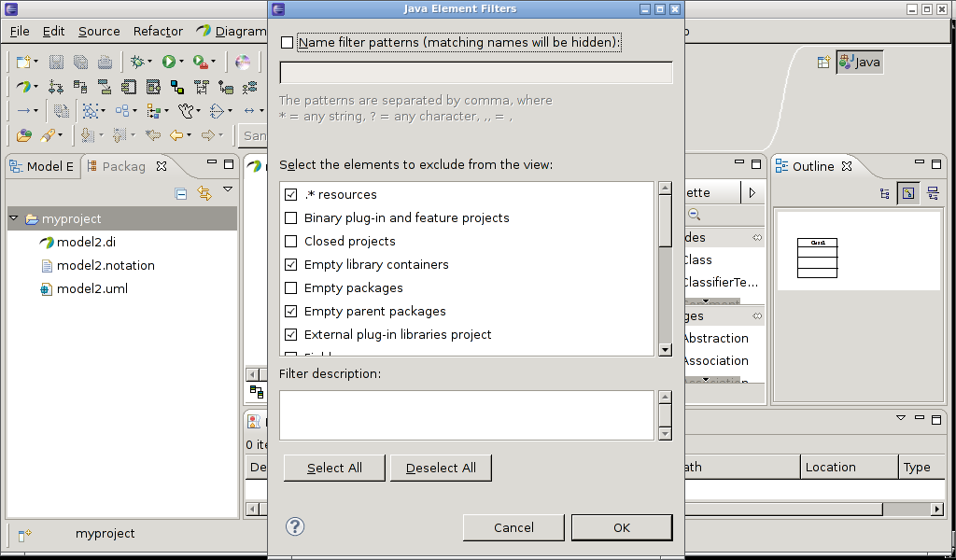This screenshot has height=560, width=956.
Task: Open dropdown arrow beside green Run button
Action: point(181,63)
